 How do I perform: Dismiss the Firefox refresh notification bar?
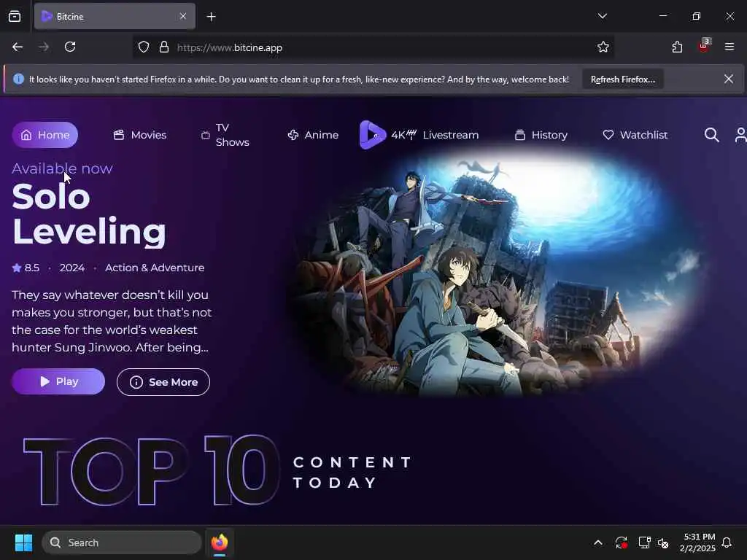729,79
